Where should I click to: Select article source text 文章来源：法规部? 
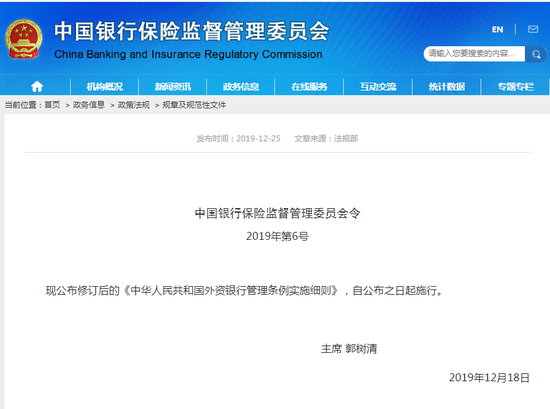(x=326, y=139)
